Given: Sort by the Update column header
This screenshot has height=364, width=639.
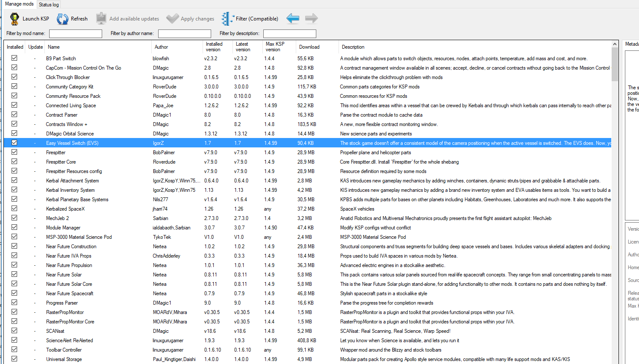Looking at the screenshot, I should (35, 47).
